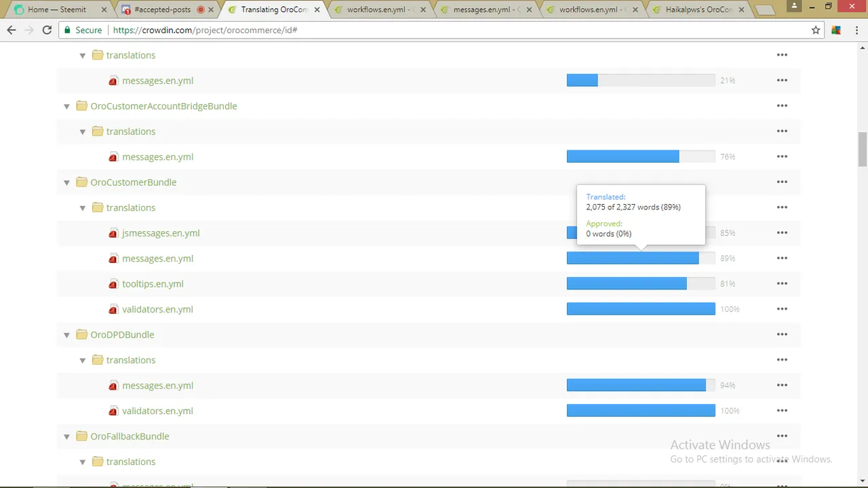Click the file icon beside jsmessages.en.yml
Viewport: 868px width, 488px height.
pyautogui.click(x=113, y=233)
